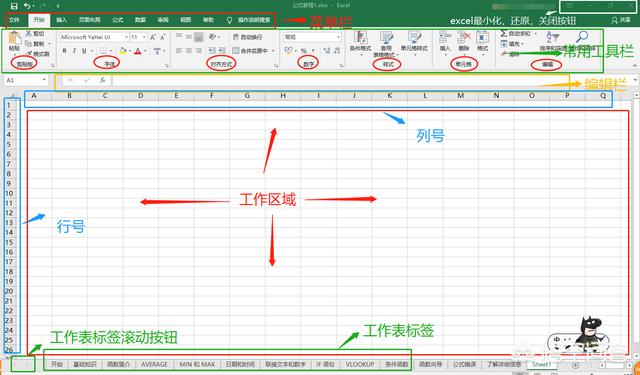This screenshot has width=640, height=375.
Task: Expand the Name Box A1 dropdown arrow
Action: point(44,80)
